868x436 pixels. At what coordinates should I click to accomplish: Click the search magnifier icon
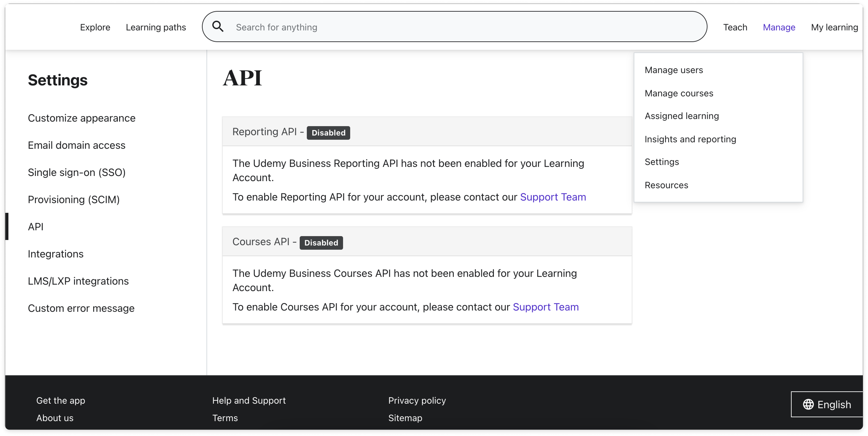coord(218,27)
